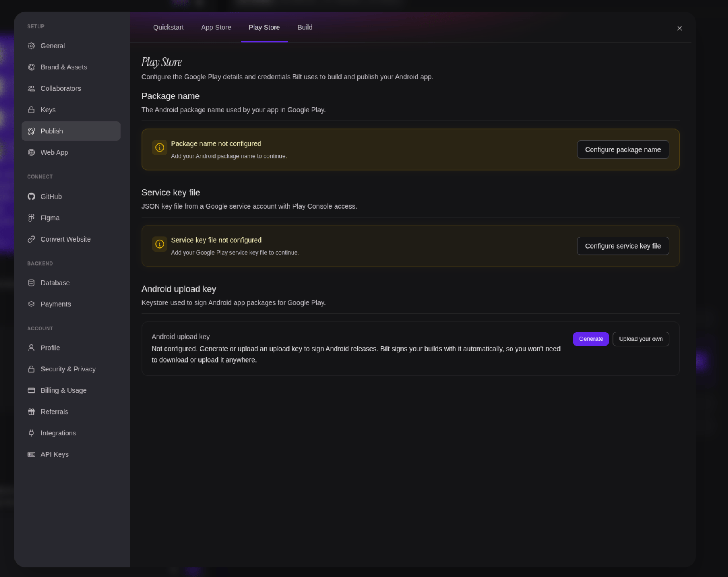Click info icon beside Service key file not configured
Image resolution: width=728 pixels, height=577 pixels.
(x=160, y=244)
